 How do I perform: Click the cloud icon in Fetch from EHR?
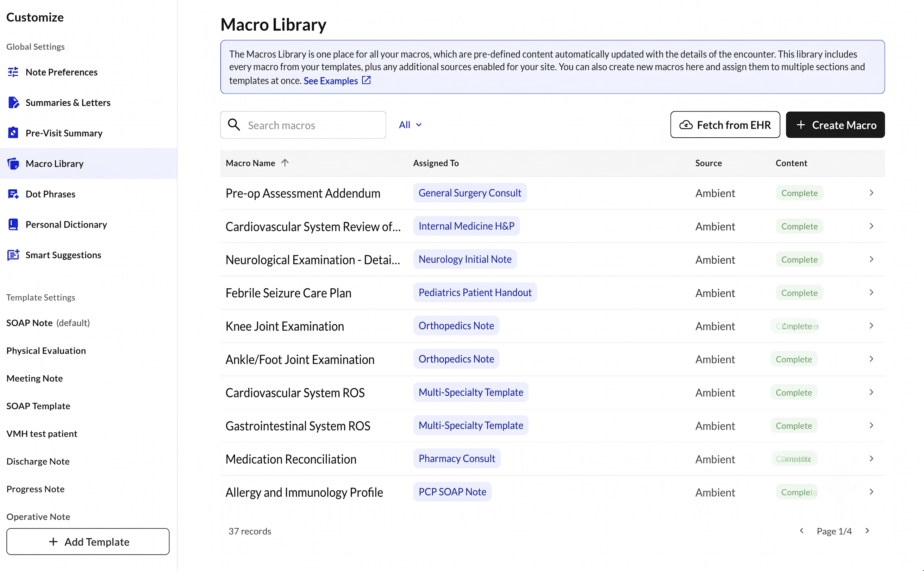coord(686,125)
